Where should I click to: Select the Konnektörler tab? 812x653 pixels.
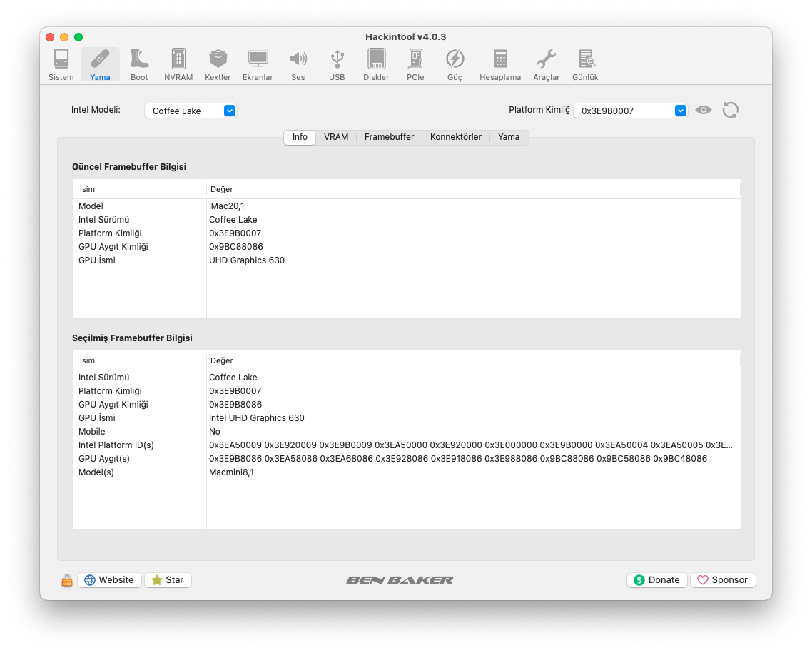tap(455, 137)
